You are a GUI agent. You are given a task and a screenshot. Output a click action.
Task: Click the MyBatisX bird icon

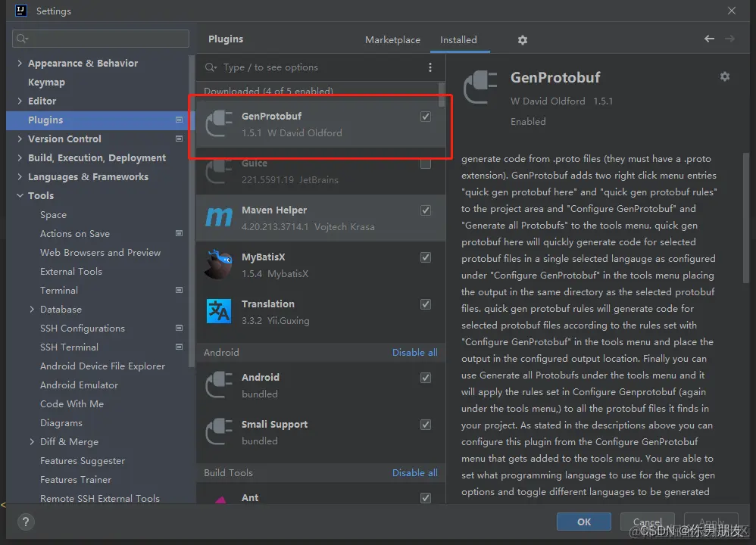pyautogui.click(x=219, y=264)
